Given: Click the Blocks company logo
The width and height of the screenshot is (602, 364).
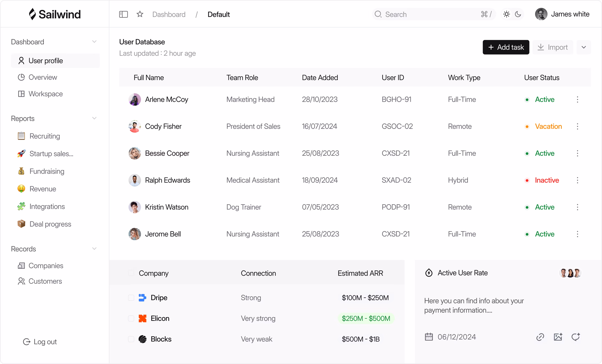Looking at the screenshot, I should coord(142,339).
